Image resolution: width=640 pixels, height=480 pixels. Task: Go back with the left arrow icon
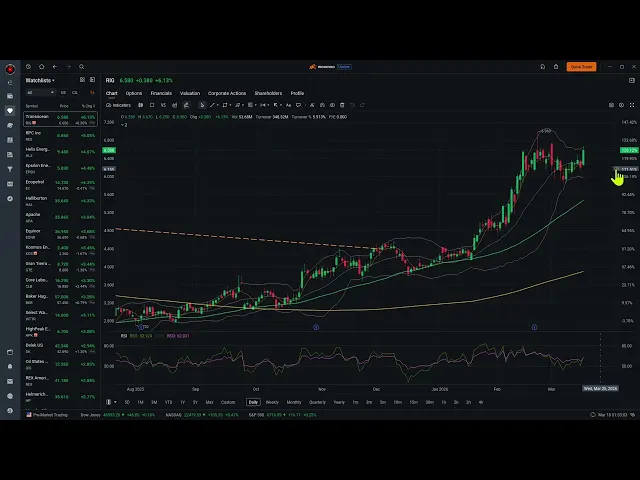(55, 67)
